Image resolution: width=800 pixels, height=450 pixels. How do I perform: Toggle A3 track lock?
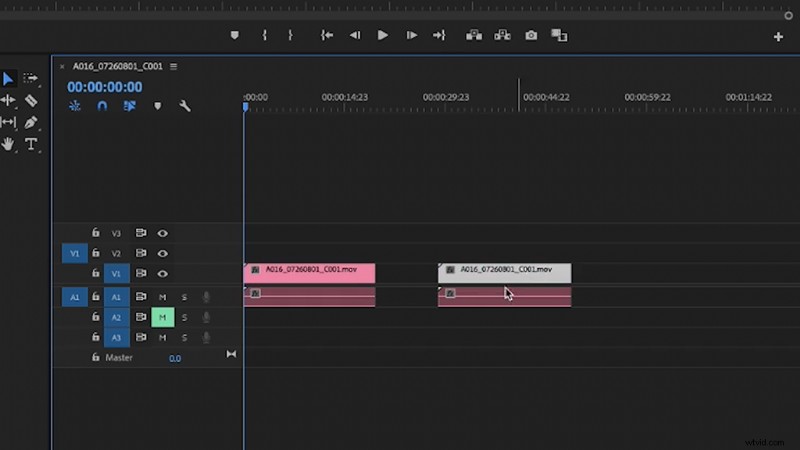coord(95,337)
